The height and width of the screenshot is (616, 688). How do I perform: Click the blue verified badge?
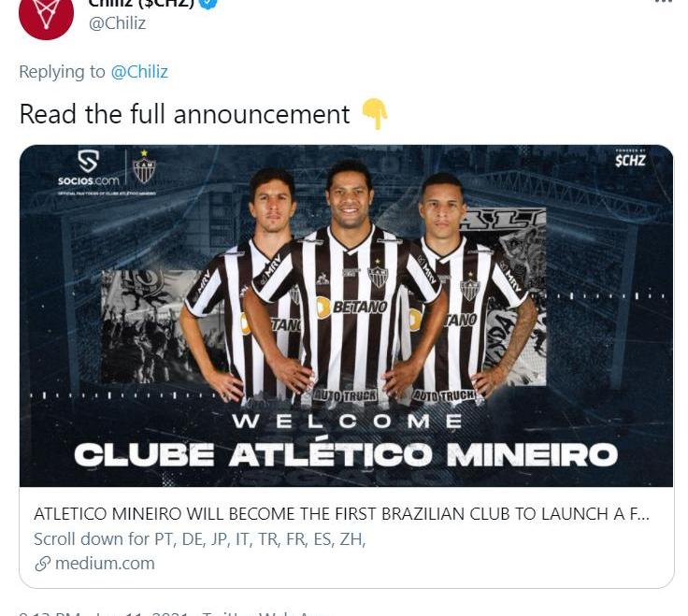208,4
